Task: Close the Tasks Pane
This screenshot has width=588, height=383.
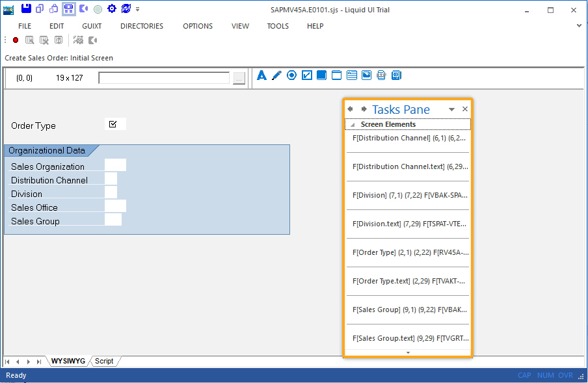Action: (x=464, y=109)
